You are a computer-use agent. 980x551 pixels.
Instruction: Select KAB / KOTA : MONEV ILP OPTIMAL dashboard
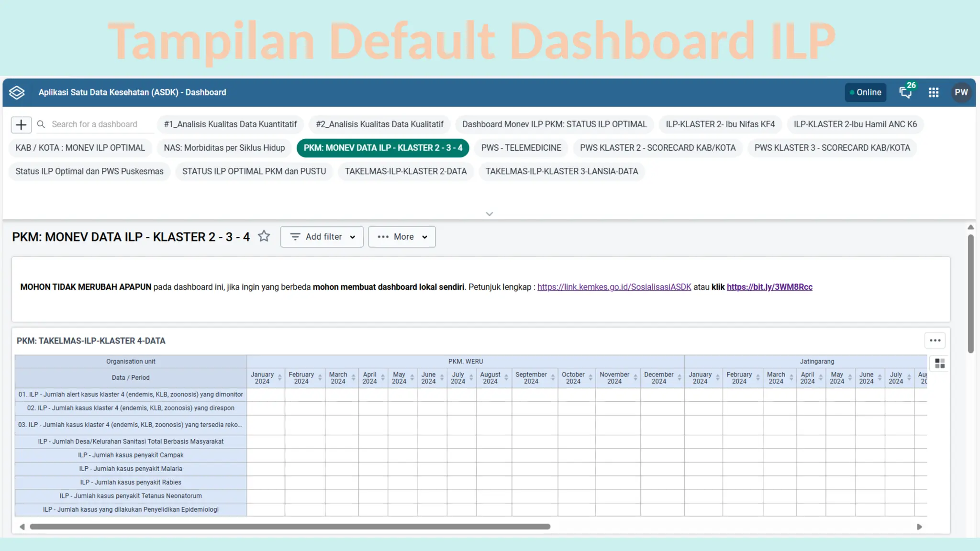click(x=80, y=148)
